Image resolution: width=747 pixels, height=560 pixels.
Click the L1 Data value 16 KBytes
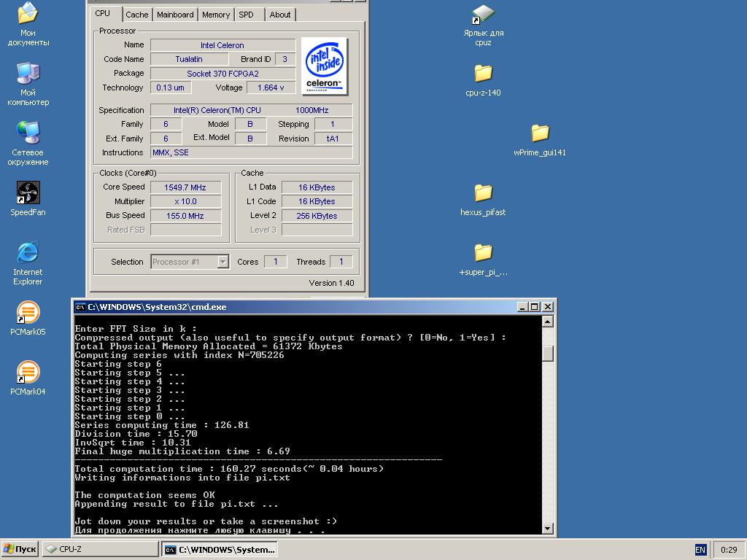click(x=317, y=187)
